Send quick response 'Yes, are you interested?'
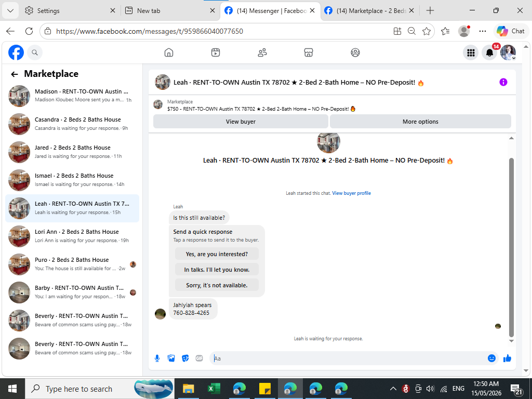 click(x=217, y=254)
